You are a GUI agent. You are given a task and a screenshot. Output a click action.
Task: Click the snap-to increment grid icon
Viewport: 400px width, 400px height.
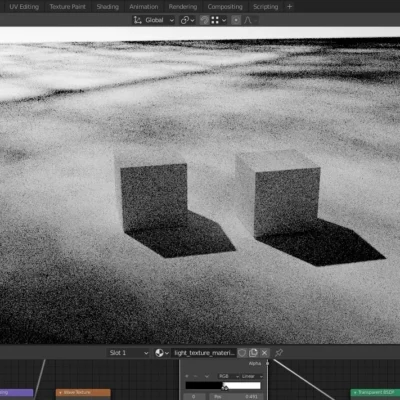(215, 20)
